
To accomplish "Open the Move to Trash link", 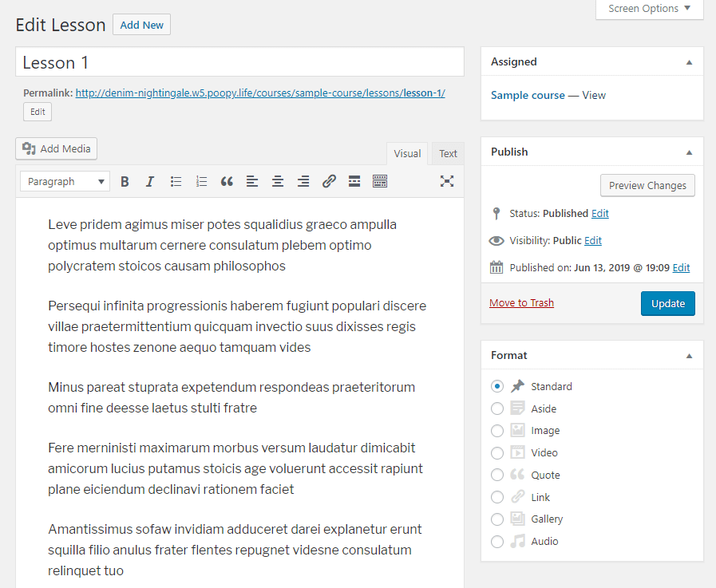I will pos(521,302).
